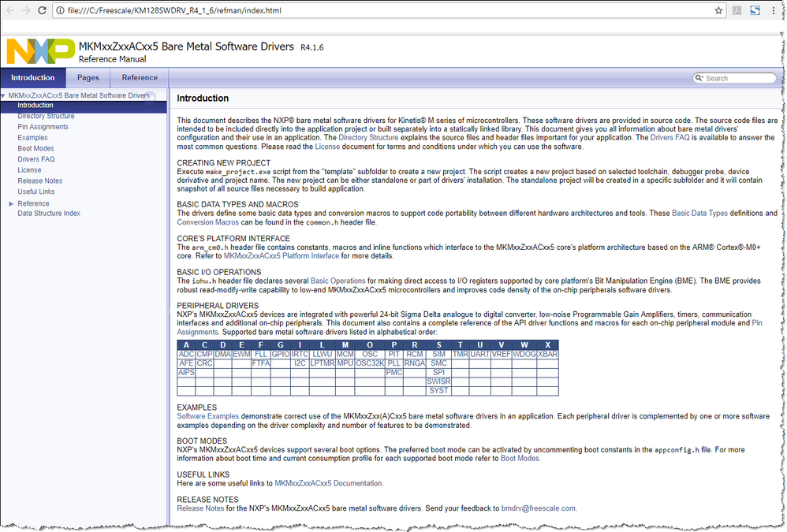Viewport: 787px width, 532px height.
Task: Open License in the sidebar
Action: pos(30,170)
